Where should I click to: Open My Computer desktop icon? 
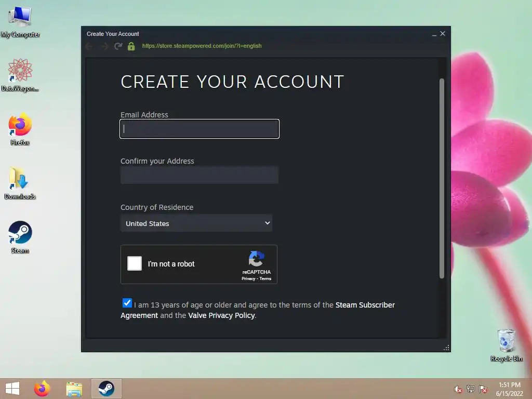pyautogui.click(x=20, y=22)
